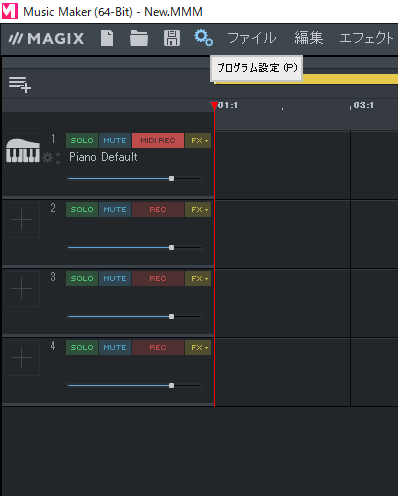This screenshot has height=496, width=398.
Task: Open program settings gear icon
Action: click(x=203, y=37)
